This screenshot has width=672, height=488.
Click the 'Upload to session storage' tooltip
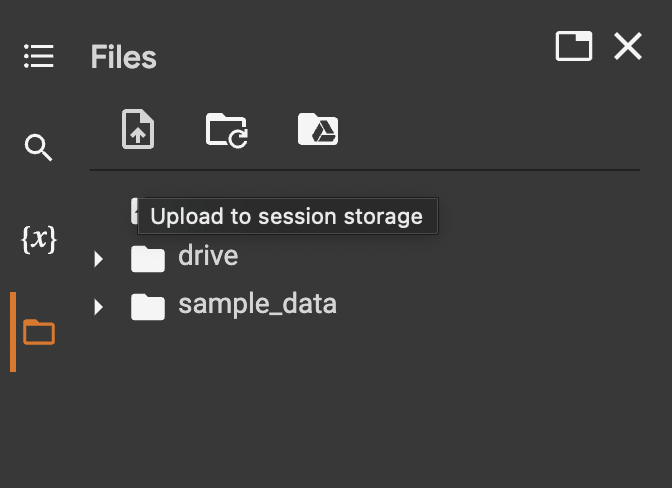286,216
